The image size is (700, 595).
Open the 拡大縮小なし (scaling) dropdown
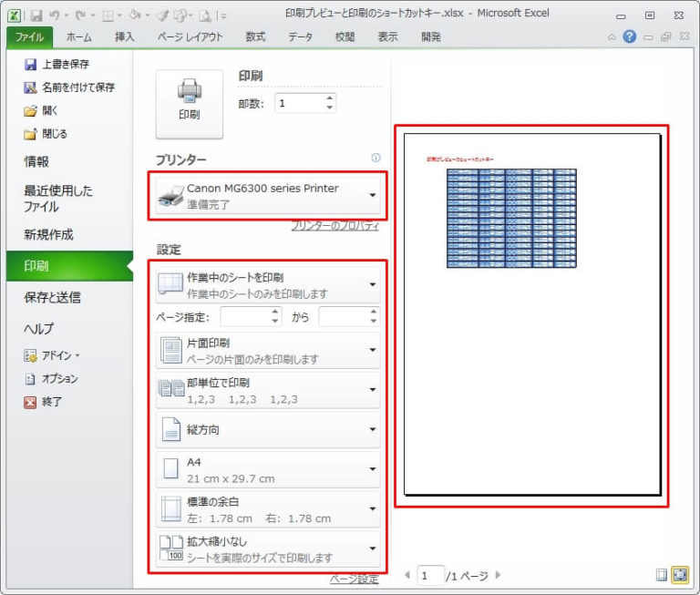point(268,549)
